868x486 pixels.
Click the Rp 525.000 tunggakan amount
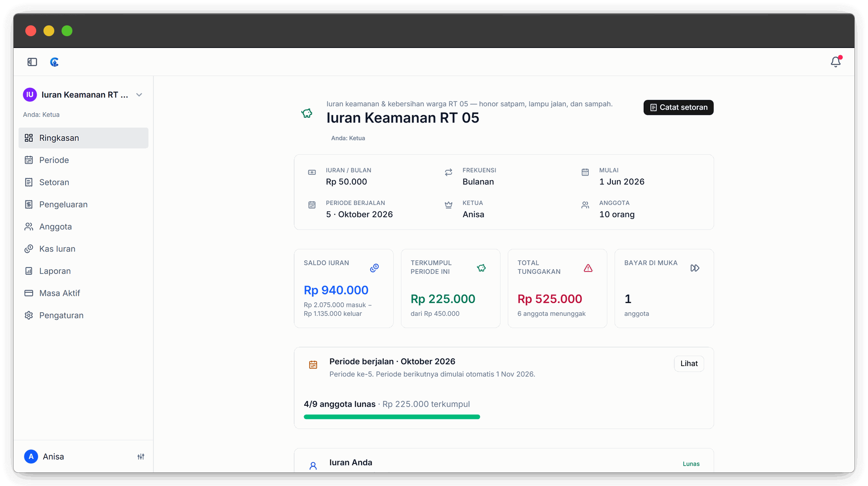[550, 299]
